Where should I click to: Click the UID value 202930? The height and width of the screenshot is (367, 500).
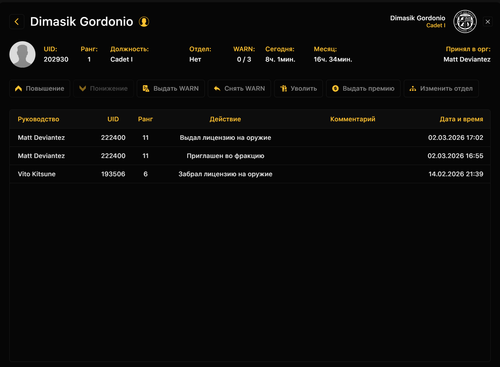56,60
